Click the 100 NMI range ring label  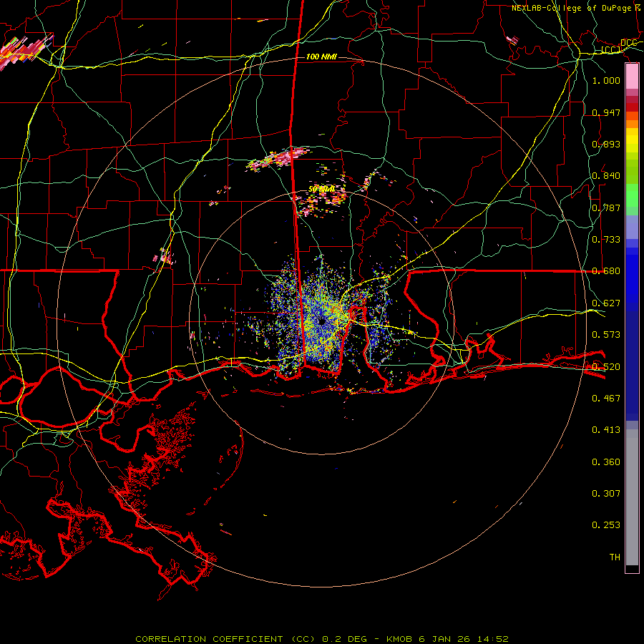pos(321,57)
